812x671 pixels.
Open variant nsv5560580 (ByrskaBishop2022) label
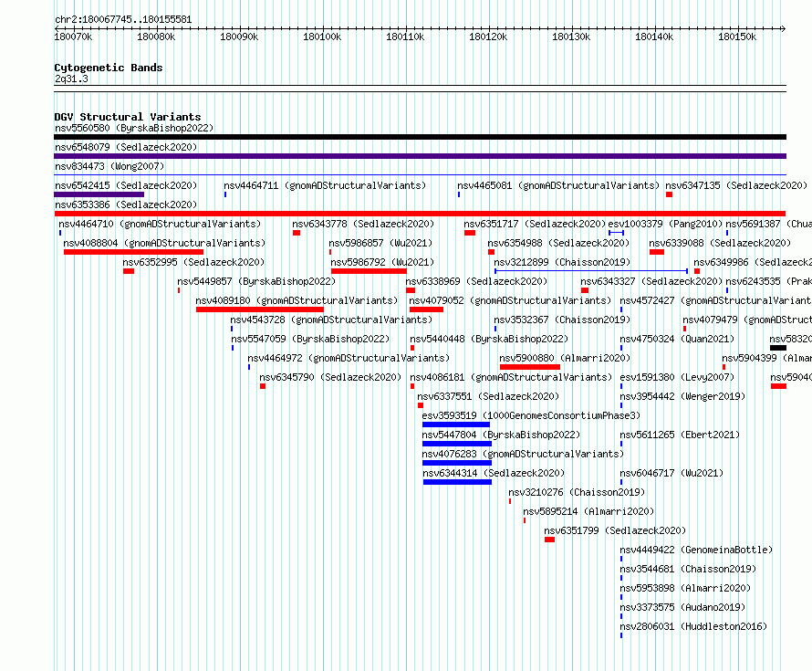pyautogui.click(x=134, y=128)
